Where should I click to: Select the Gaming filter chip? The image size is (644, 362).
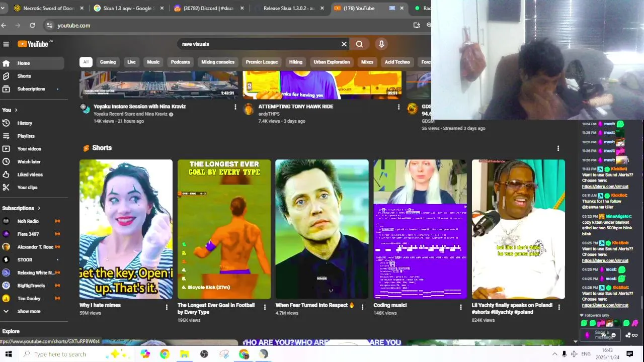click(108, 62)
